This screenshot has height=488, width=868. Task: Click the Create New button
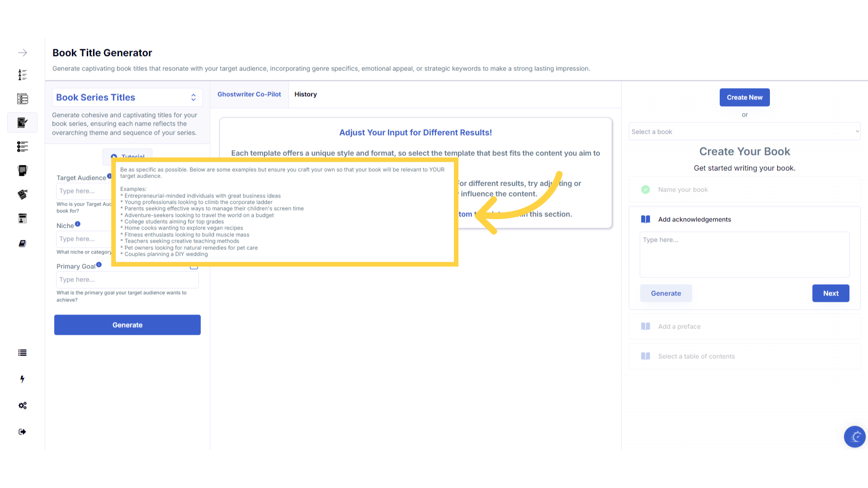[x=744, y=98]
